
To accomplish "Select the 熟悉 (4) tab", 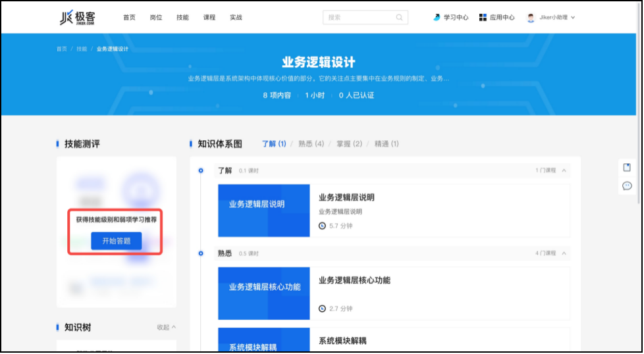I will [311, 144].
